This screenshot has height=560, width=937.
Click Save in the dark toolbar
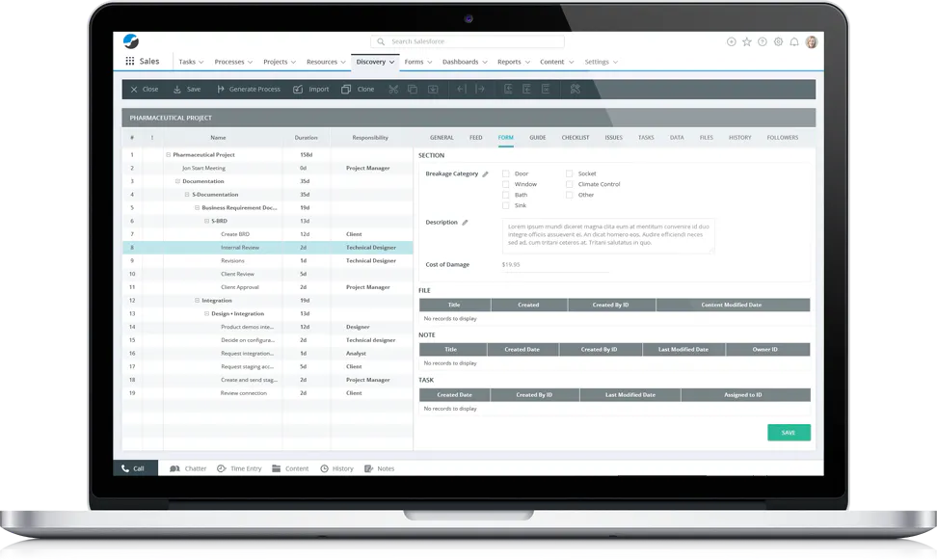tap(187, 89)
